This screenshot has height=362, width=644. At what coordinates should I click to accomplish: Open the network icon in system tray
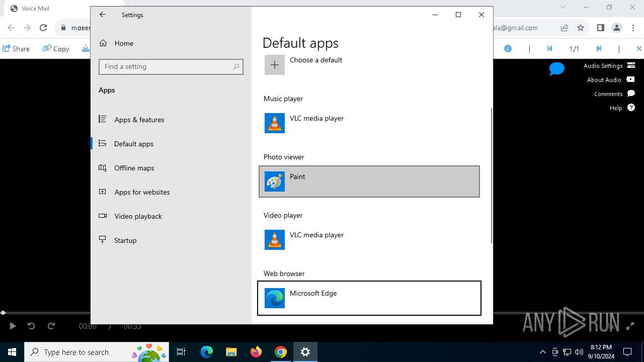click(567, 352)
